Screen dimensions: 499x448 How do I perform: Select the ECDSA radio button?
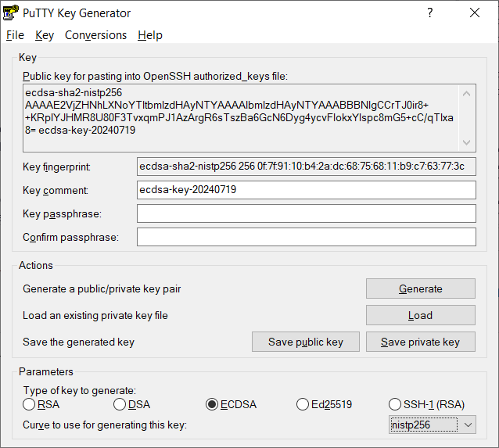[212, 404]
